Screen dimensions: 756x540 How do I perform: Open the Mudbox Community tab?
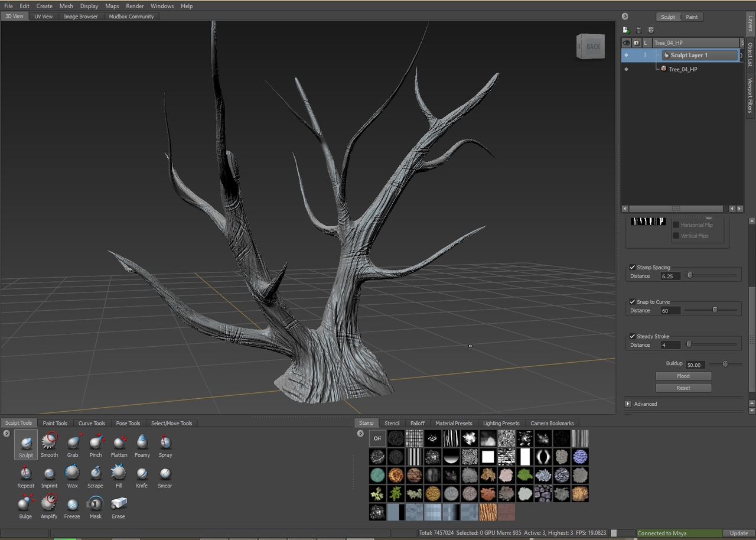(x=131, y=17)
